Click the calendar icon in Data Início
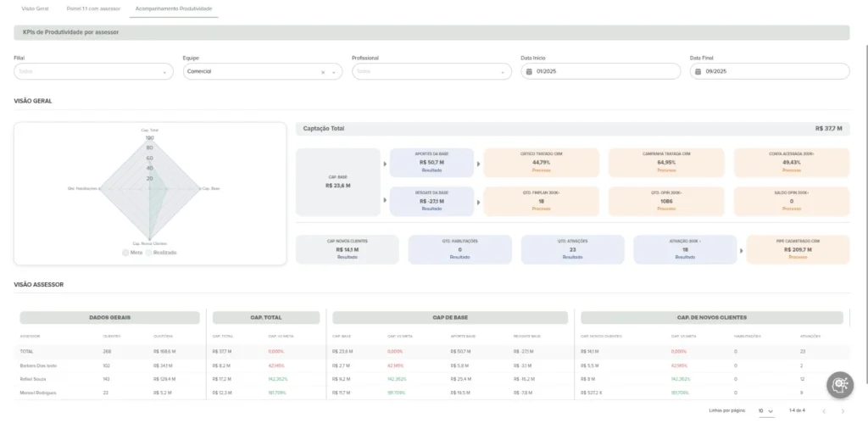Image resolution: width=868 pixels, height=429 pixels. (529, 72)
